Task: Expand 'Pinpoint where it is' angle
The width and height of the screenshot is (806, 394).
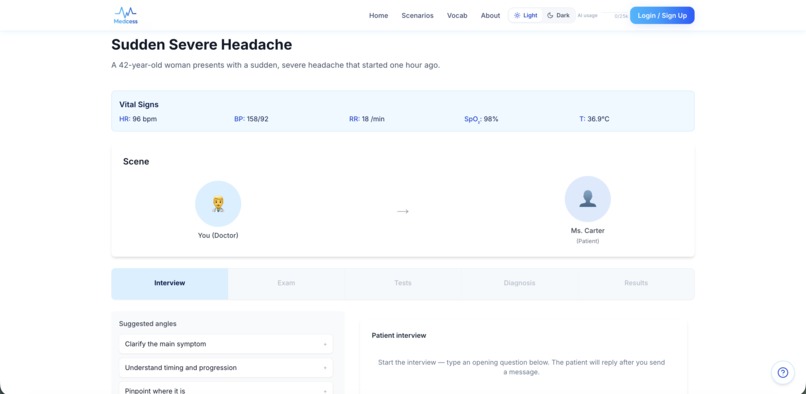Action: pyautogui.click(x=226, y=388)
